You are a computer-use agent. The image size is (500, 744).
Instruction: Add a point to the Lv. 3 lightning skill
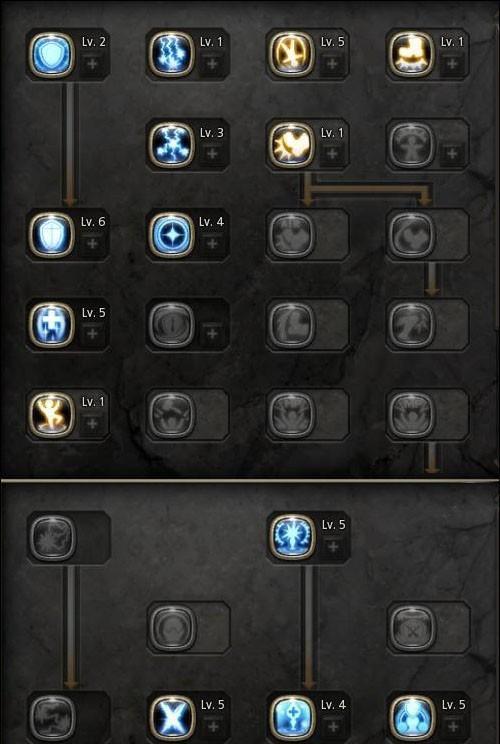click(x=212, y=154)
